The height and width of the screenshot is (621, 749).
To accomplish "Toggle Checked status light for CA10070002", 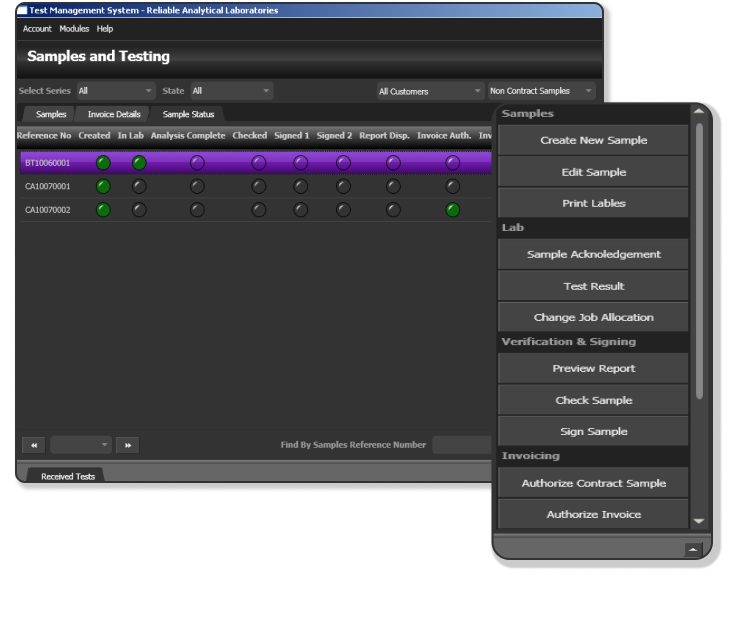I will click(259, 210).
